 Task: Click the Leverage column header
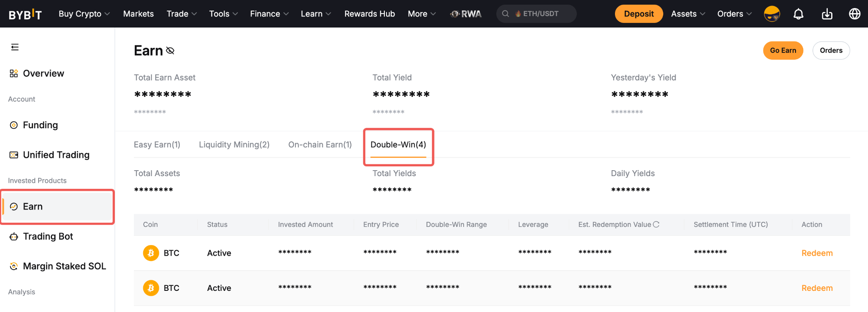533,224
